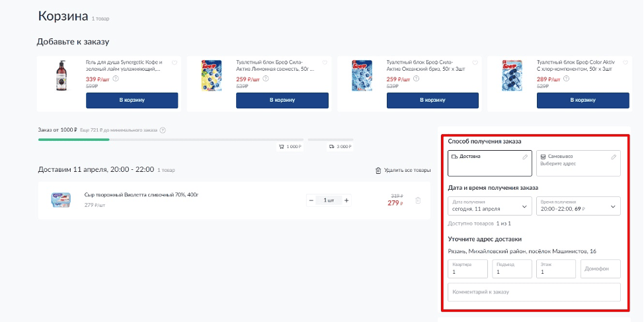The width and height of the screenshot is (644, 322).
Task: Open Дата получения dropdown
Action: 489,206
